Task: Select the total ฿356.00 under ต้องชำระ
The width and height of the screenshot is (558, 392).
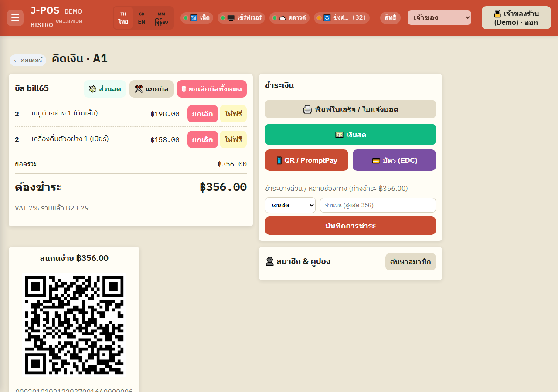Action: point(223,187)
